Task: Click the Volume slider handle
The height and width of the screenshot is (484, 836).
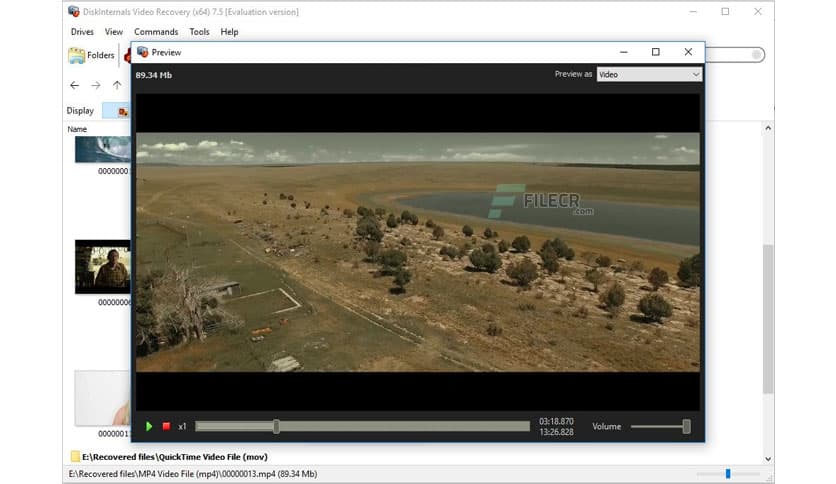Action: pos(687,426)
